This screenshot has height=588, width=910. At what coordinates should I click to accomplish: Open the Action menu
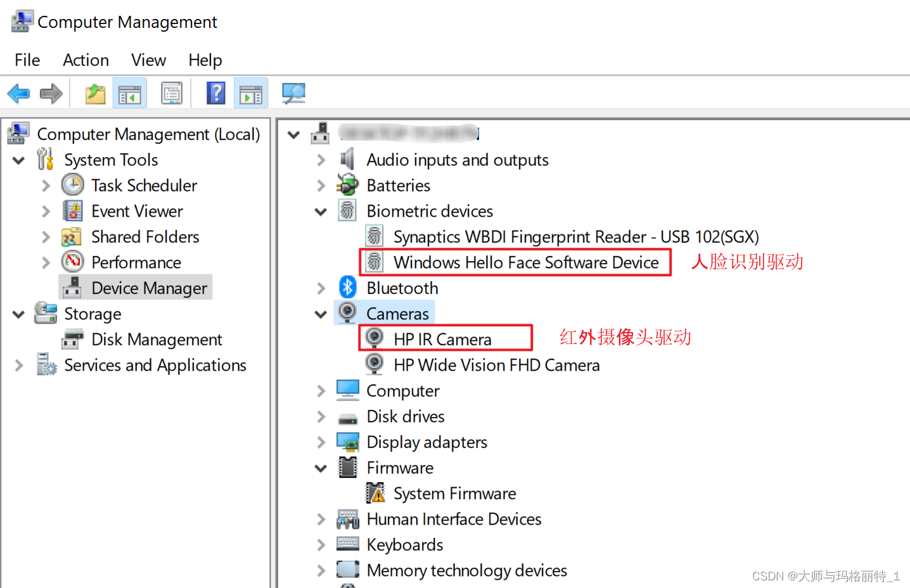(86, 60)
